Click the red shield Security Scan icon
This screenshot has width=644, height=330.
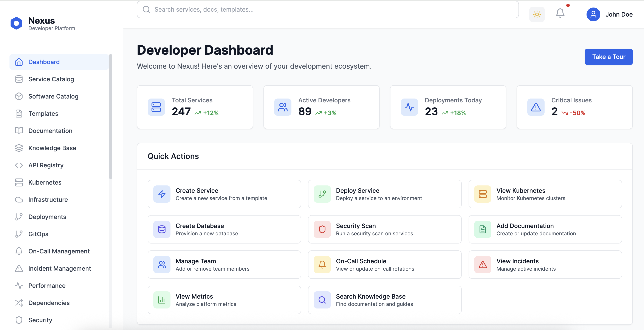(322, 229)
